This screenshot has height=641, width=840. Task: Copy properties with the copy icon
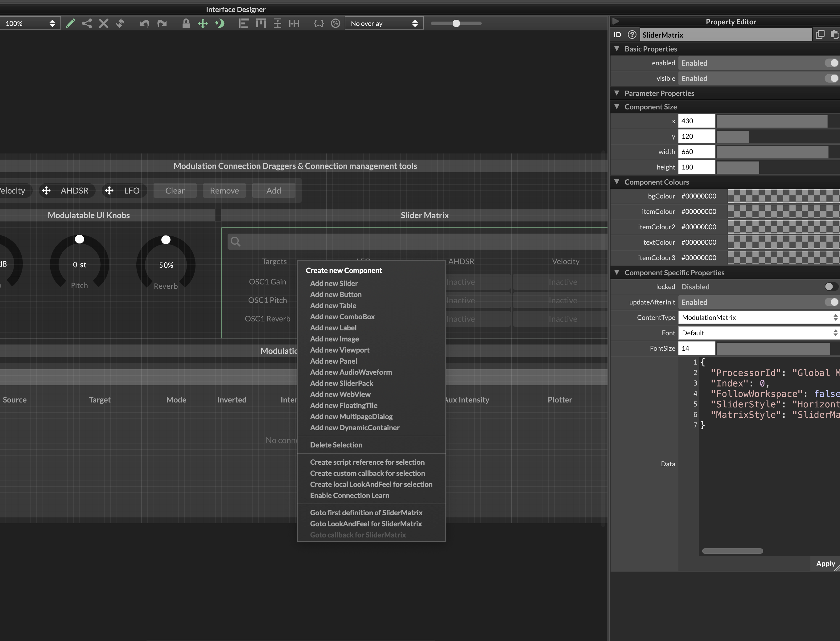(820, 35)
